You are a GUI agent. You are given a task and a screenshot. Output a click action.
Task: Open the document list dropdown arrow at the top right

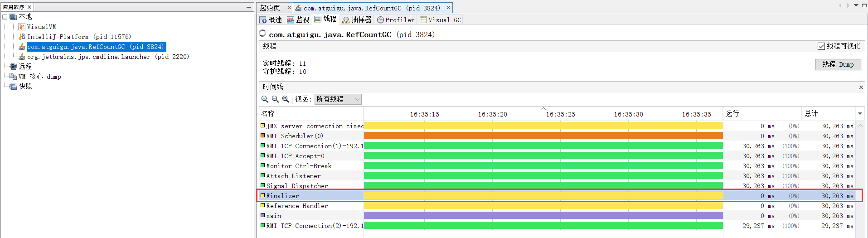[856, 5]
